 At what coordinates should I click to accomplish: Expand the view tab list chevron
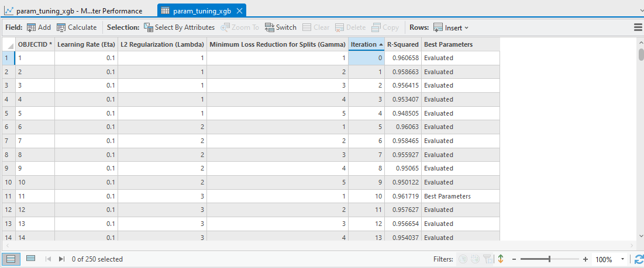coord(638,11)
